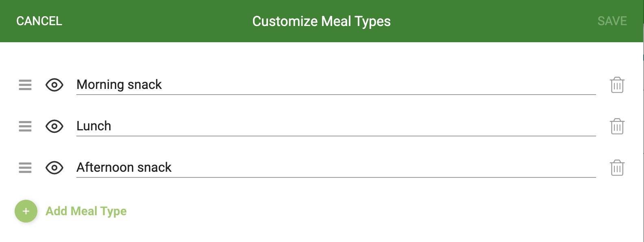Delete the Afternoon snack meal type

617,168
